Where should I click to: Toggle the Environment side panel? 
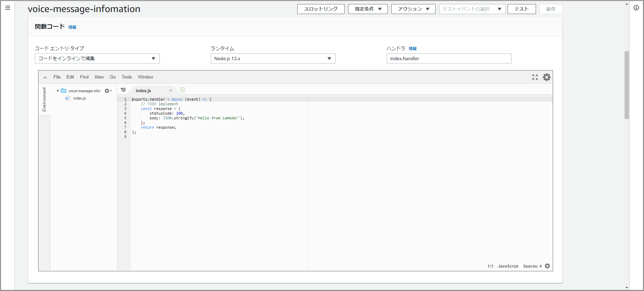coord(44,100)
